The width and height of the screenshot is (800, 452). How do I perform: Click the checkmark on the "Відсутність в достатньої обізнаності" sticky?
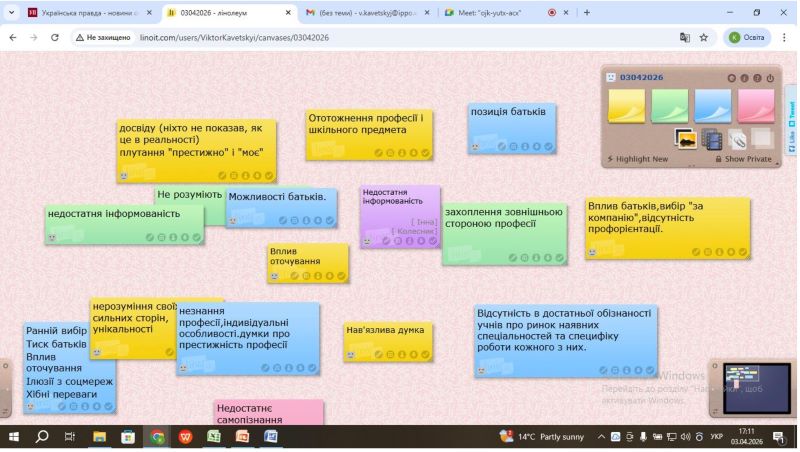[650, 370]
